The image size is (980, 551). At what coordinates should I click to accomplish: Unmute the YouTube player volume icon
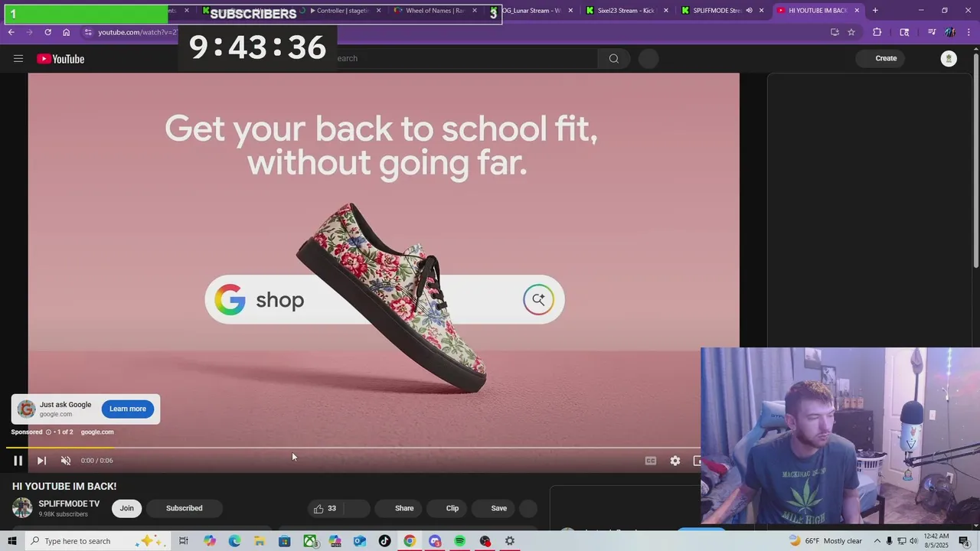point(66,461)
